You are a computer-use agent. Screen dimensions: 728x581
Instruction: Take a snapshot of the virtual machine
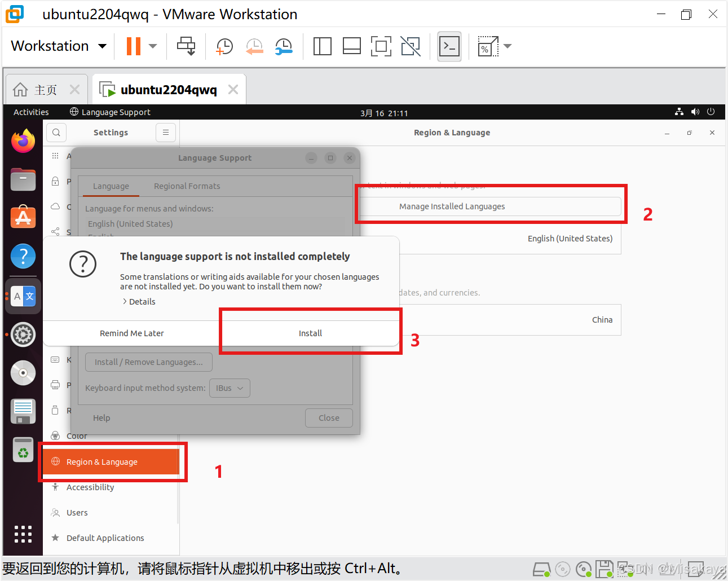tap(224, 46)
